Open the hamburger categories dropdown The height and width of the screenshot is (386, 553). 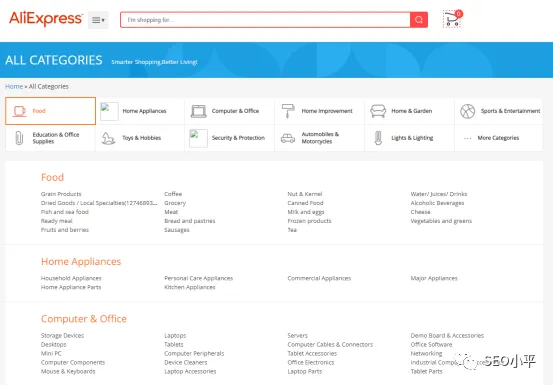[x=98, y=20]
